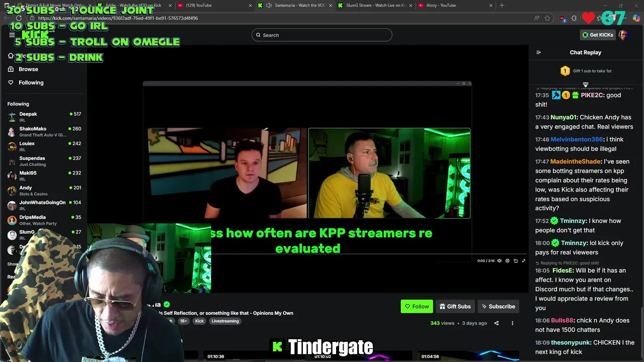Click Deepak's channel avatar
The width and height of the screenshot is (644, 362).
12,117
